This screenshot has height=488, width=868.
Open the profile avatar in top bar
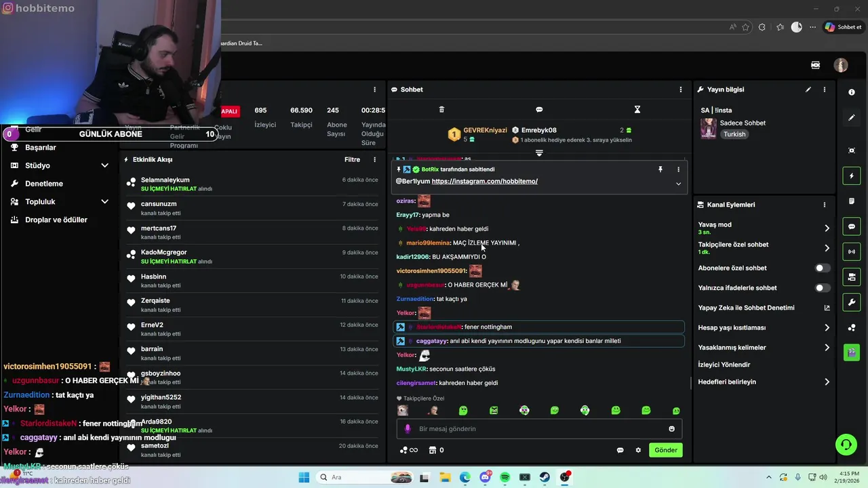841,65
